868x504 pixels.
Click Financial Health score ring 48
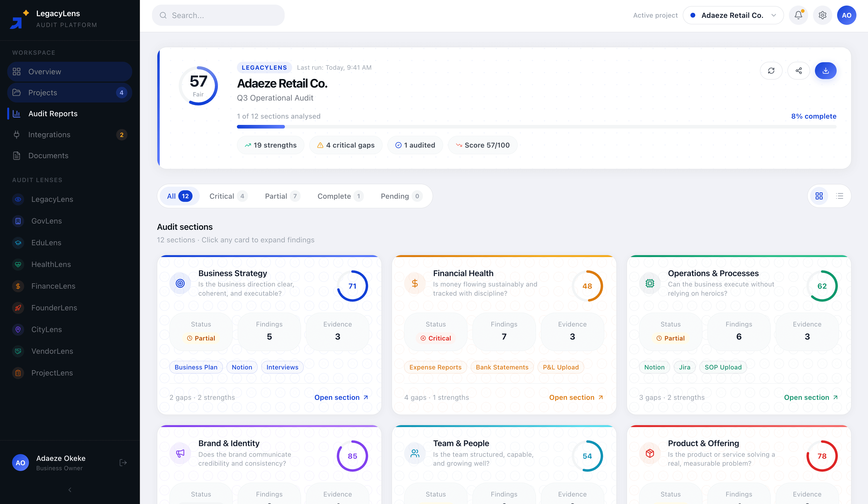(587, 286)
